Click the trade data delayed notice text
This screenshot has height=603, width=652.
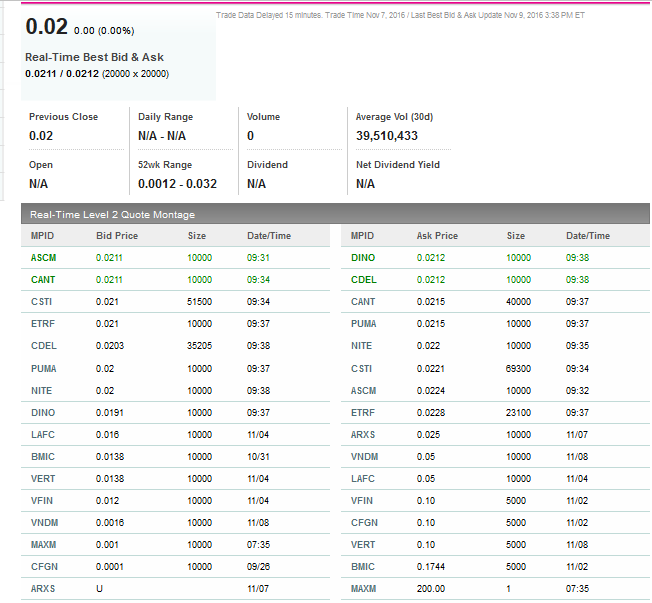(x=400, y=15)
